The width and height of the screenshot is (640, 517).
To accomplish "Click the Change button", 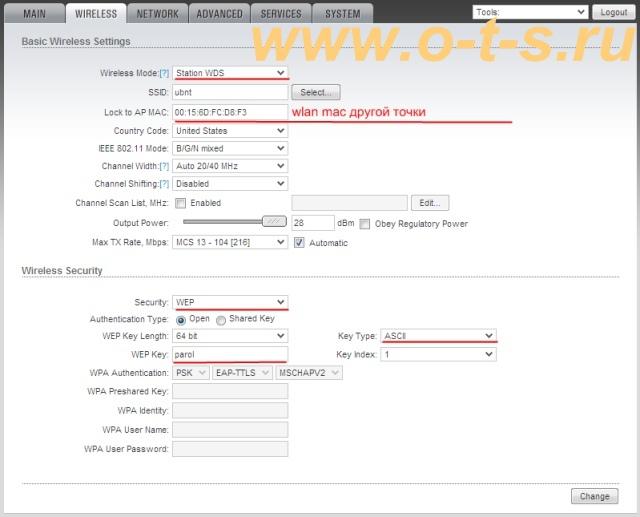I will click(x=595, y=496).
